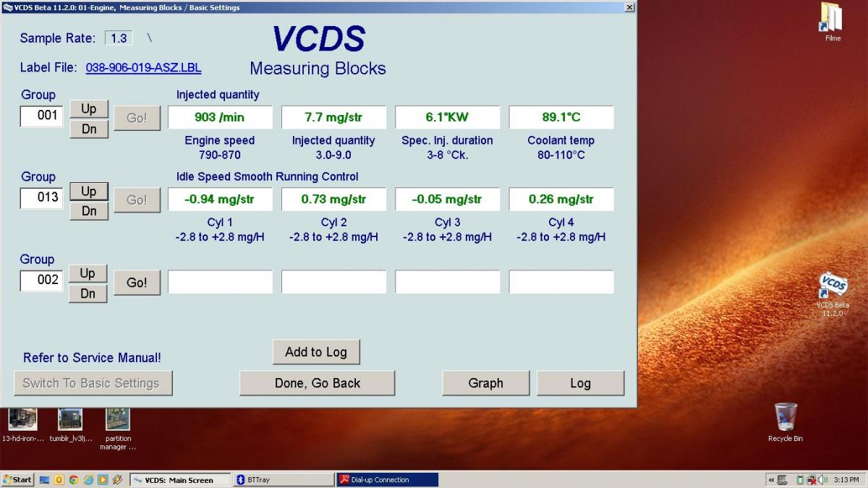The height and width of the screenshot is (488, 868).
Task: Click the Add to Log button
Action: [316, 352]
